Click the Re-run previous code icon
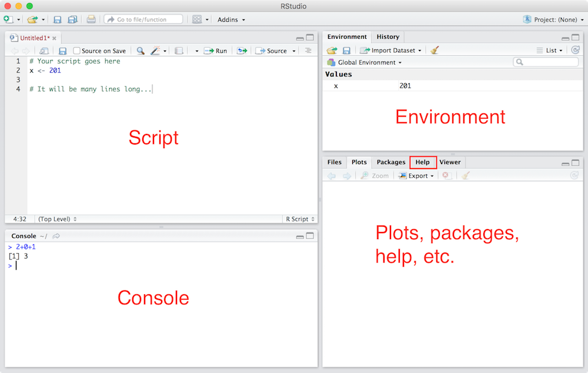588x373 pixels. [242, 51]
